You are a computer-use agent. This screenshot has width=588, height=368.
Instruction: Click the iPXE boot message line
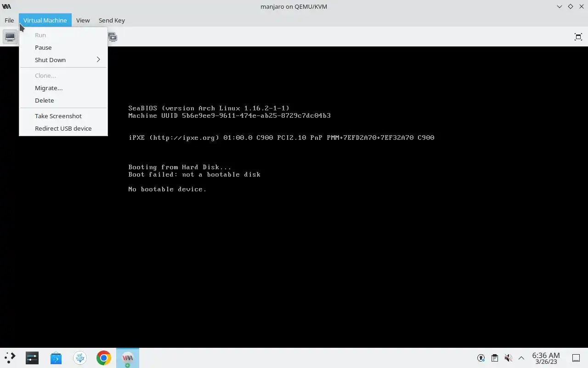tap(281, 138)
